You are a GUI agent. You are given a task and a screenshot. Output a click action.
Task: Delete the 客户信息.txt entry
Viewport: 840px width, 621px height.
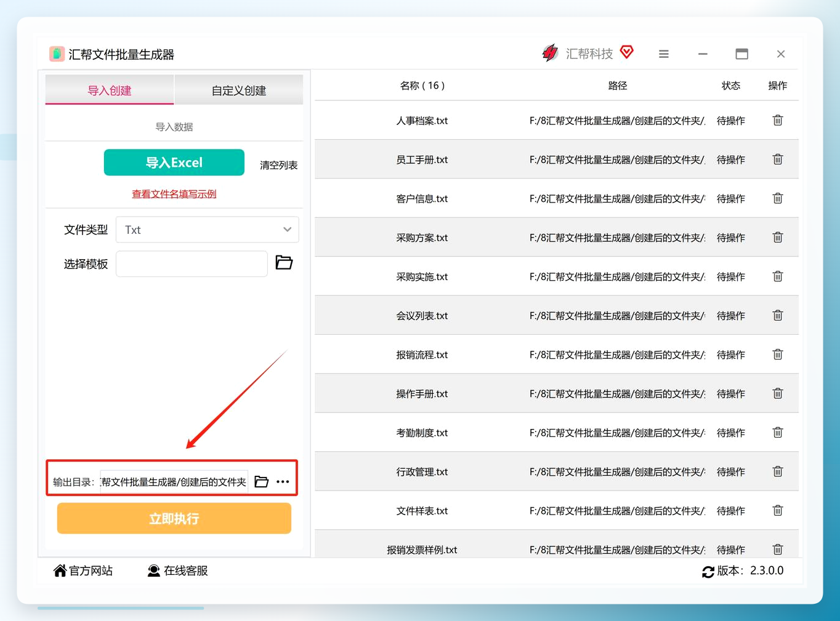(x=778, y=198)
